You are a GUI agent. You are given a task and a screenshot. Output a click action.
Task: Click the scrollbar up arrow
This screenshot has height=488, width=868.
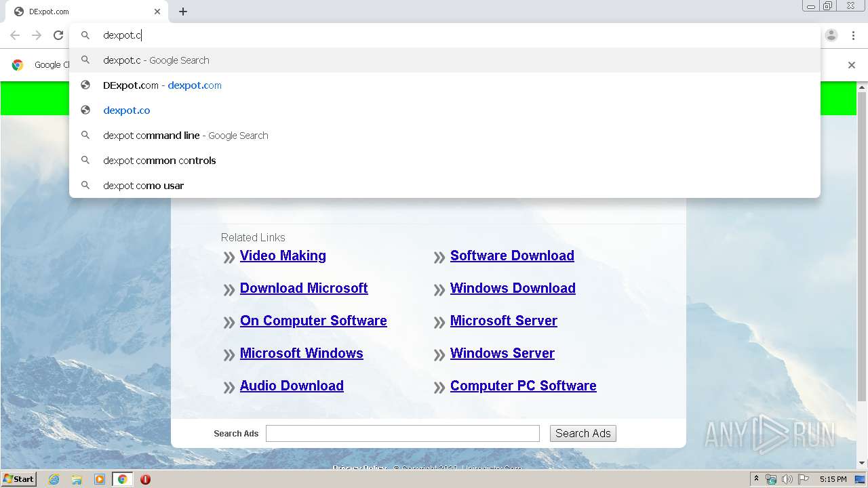(x=862, y=87)
